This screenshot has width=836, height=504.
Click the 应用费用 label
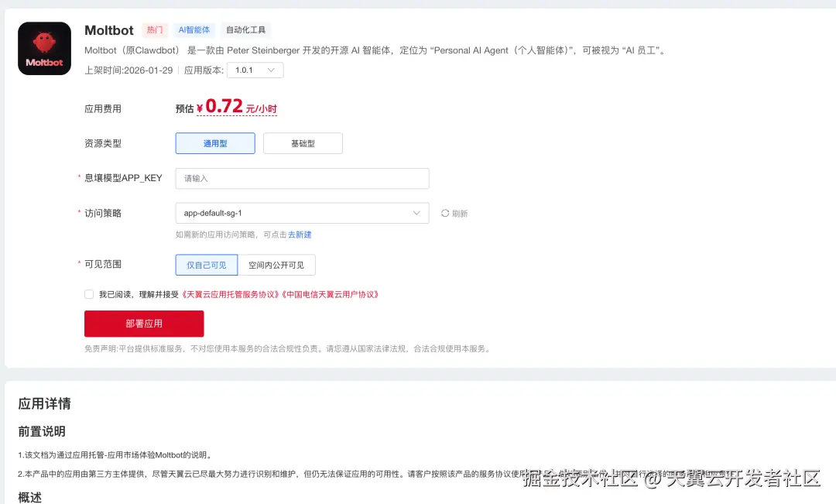tap(103, 109)
